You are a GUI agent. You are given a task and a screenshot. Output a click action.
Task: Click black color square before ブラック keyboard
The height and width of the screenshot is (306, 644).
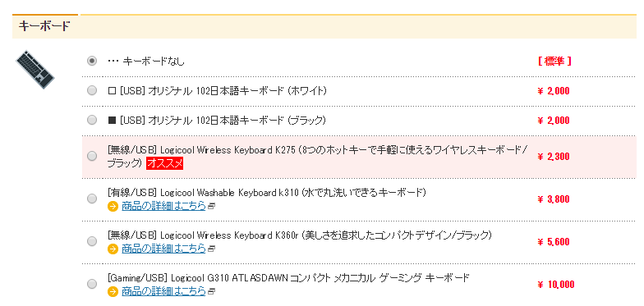(x=112, y=121)
